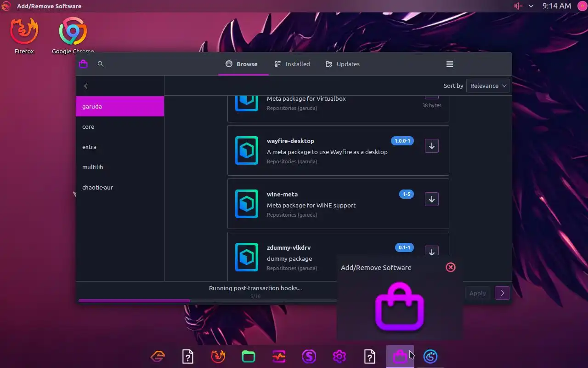The height and width of the screenshot is (368, 588).
Task: Click the unknown-file icon beside the settings gear
Action: 370,356
